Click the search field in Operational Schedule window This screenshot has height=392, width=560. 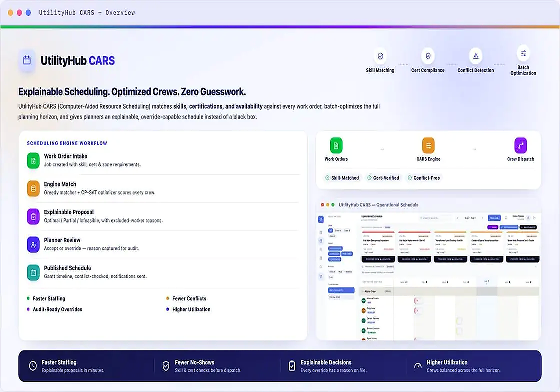(x=436, y=218)
